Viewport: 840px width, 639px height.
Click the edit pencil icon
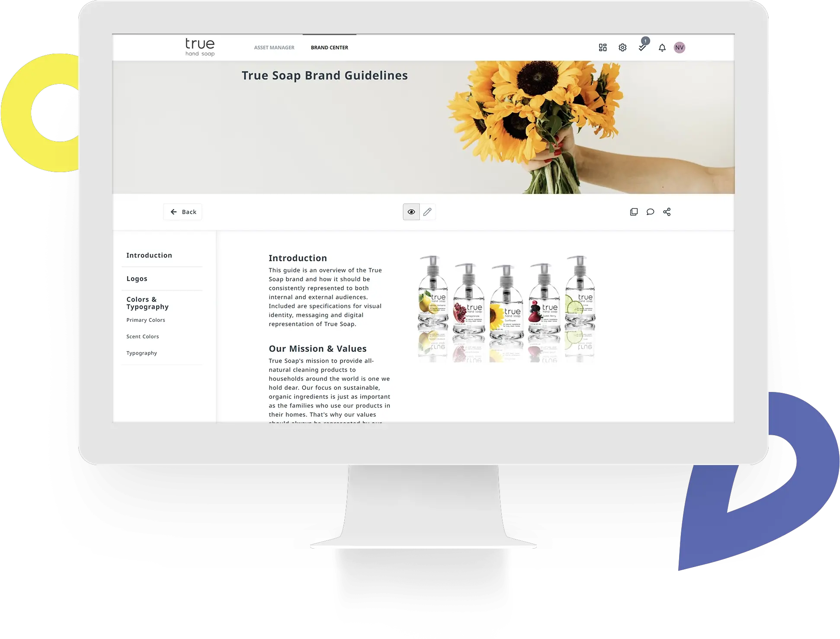427,212
